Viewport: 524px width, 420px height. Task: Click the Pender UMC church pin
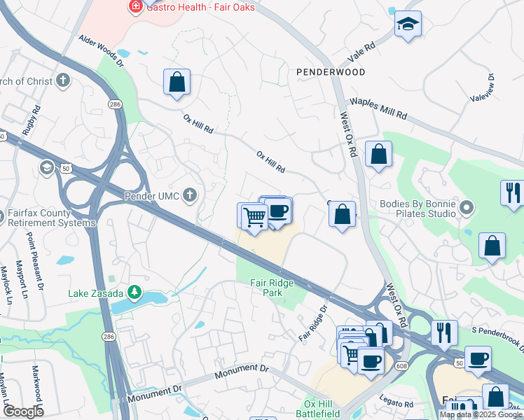190,195
